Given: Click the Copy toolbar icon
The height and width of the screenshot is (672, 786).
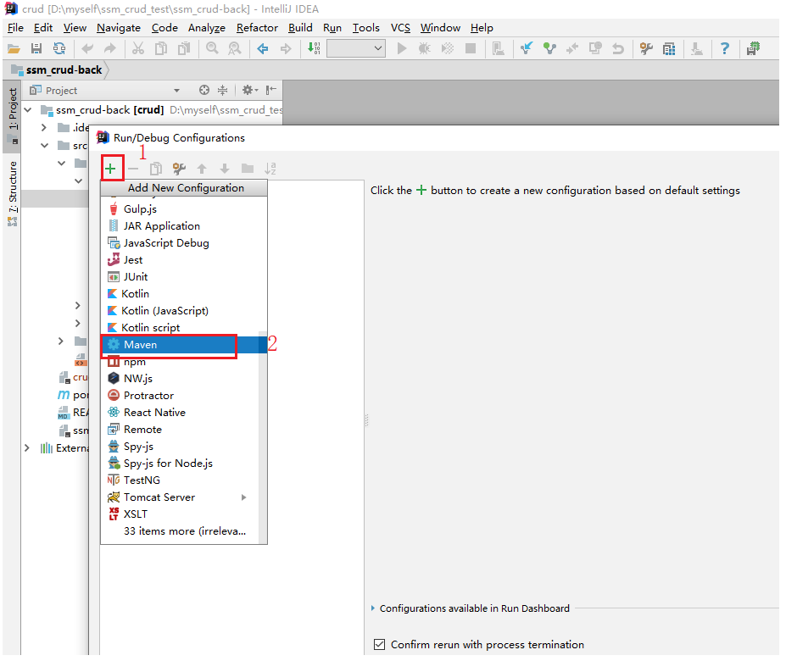Looking at the screenshot, I should (161, 48).
